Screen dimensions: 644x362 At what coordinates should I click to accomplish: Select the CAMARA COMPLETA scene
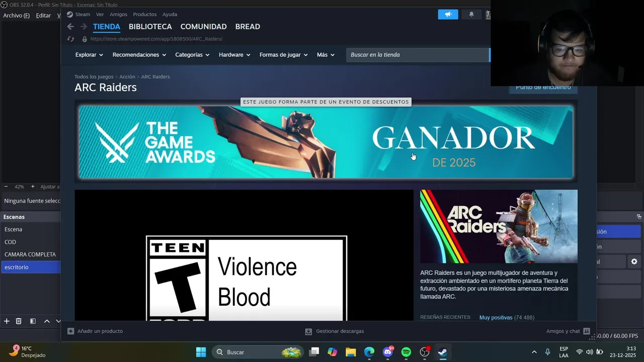31,254
